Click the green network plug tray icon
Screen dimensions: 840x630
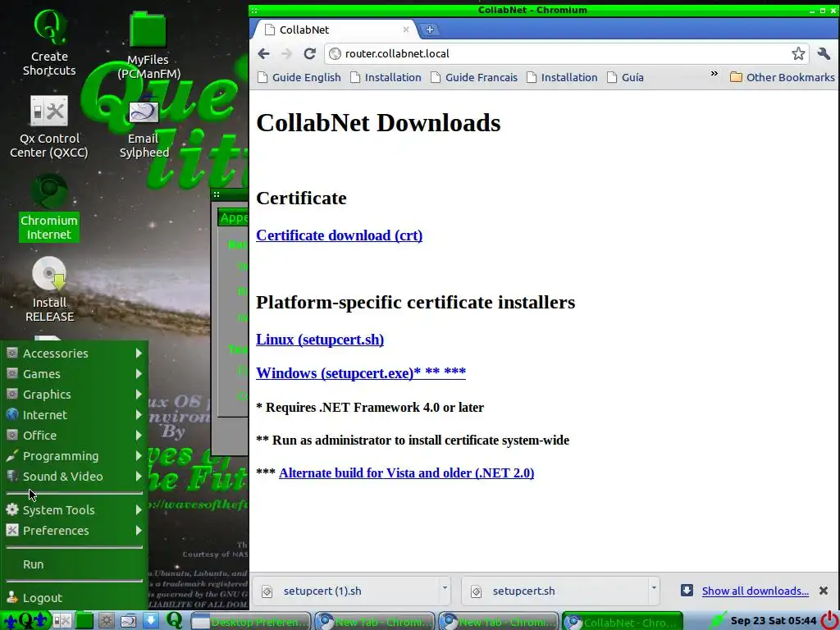tap(718, 621)
